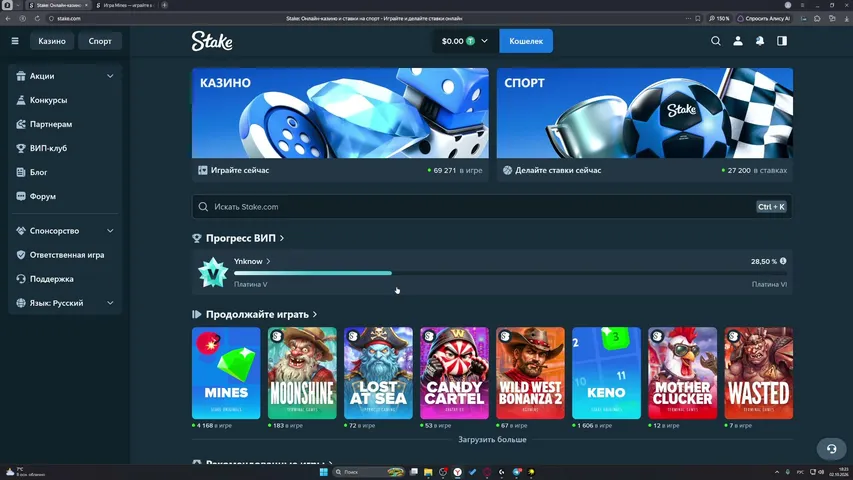The height and width of the screenshot is (480, 853).
Task: Select Конкурсы in the sidebar
Action: (48, 100)
